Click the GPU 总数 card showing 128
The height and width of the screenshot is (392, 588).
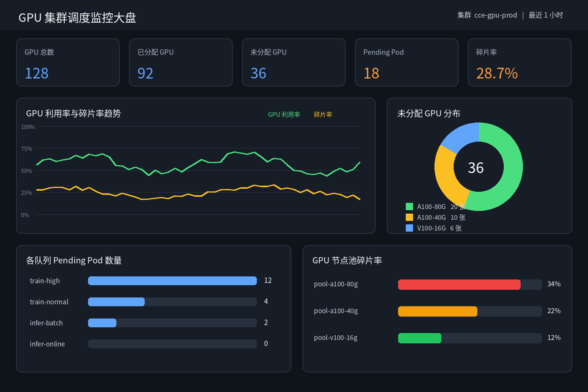[x=68, y=62]
